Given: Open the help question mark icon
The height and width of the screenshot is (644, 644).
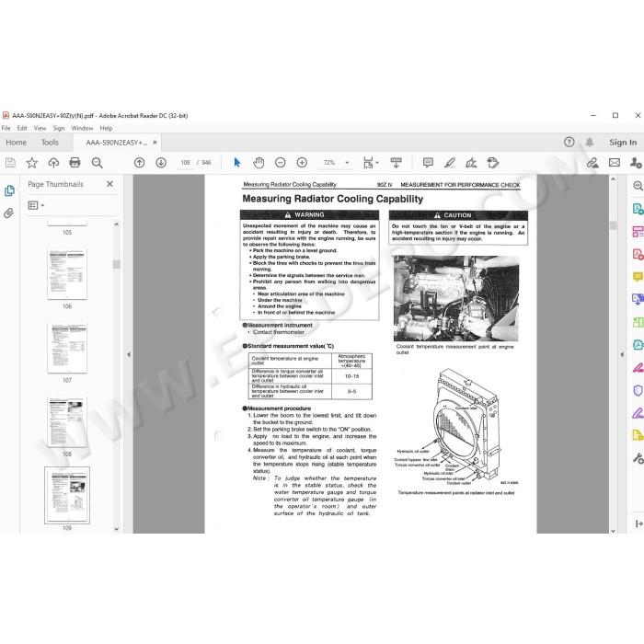Looking at the screenshot, I should 569,142.
